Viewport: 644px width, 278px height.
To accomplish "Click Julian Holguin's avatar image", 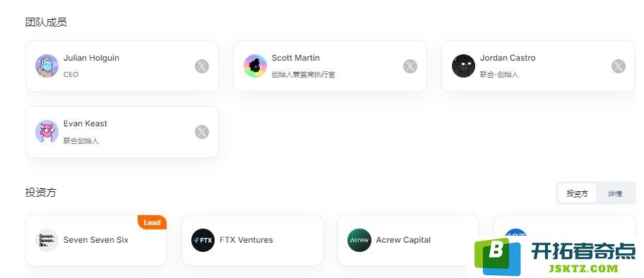I will pos(47,66).
